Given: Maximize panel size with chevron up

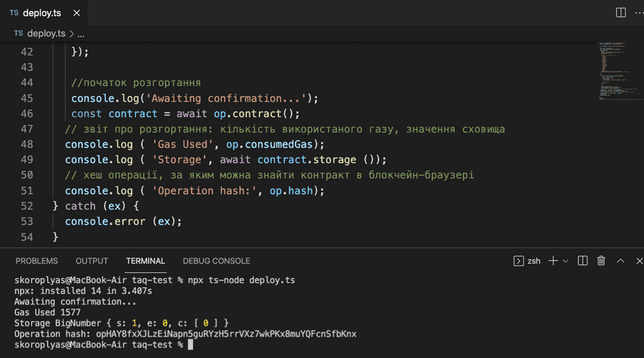Looking at the screenshot, I should [620, 261].
